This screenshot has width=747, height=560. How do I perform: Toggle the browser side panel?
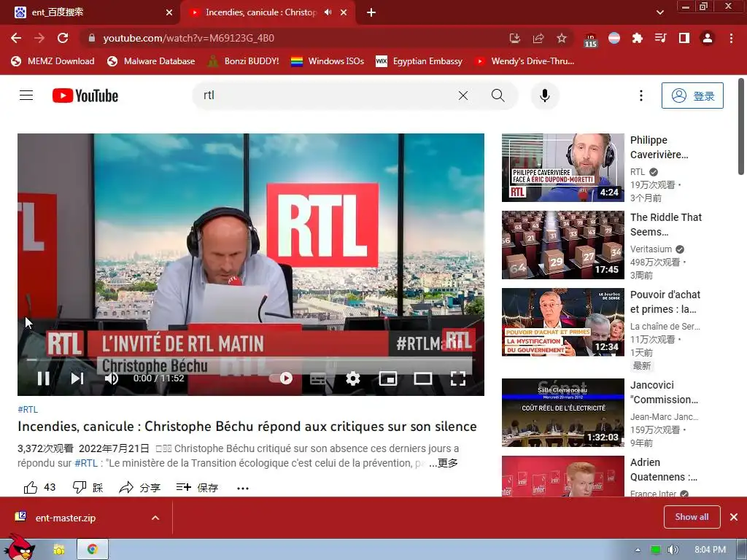click(x=684, y=38)
